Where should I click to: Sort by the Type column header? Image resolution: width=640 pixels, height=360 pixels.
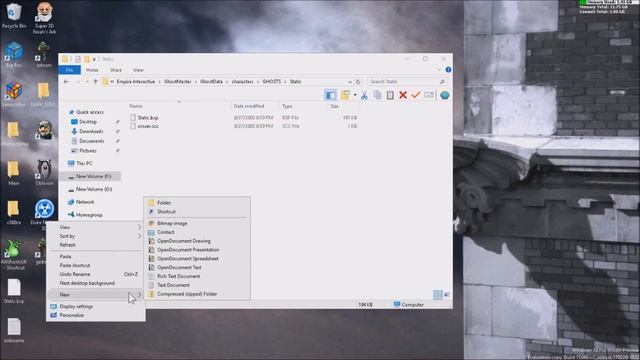click(x=303, y=106)
